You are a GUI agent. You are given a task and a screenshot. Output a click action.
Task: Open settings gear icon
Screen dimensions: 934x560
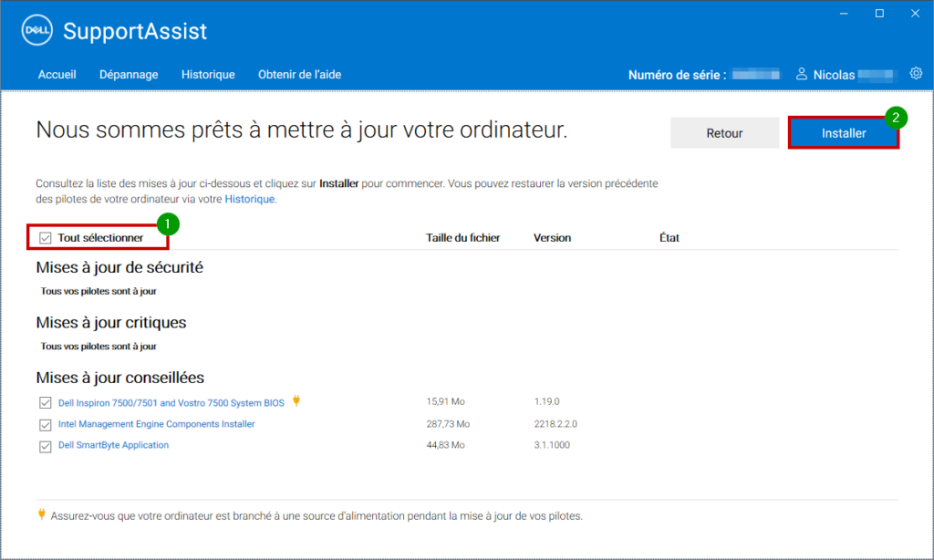(x=916, y=73)
